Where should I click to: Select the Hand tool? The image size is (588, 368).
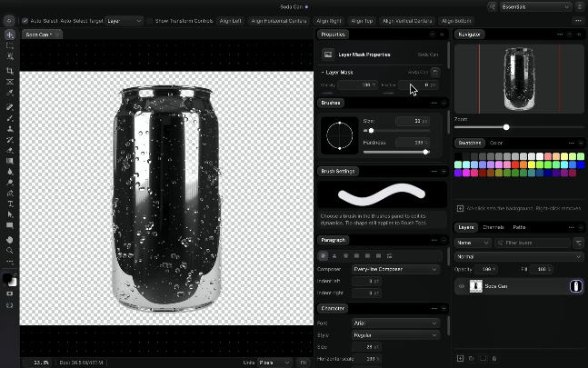click(x=10, y=240)
